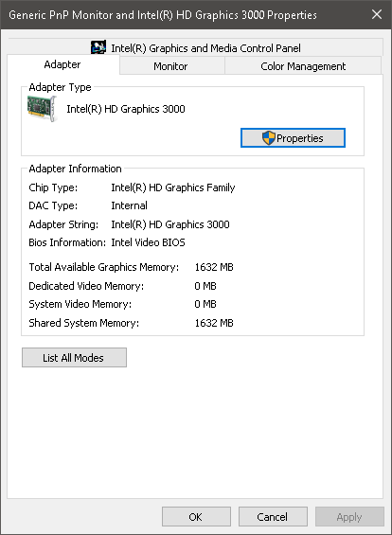Click the DAC Type: label
The height and width of the screenshot is (535, 392).
[53, 205]
